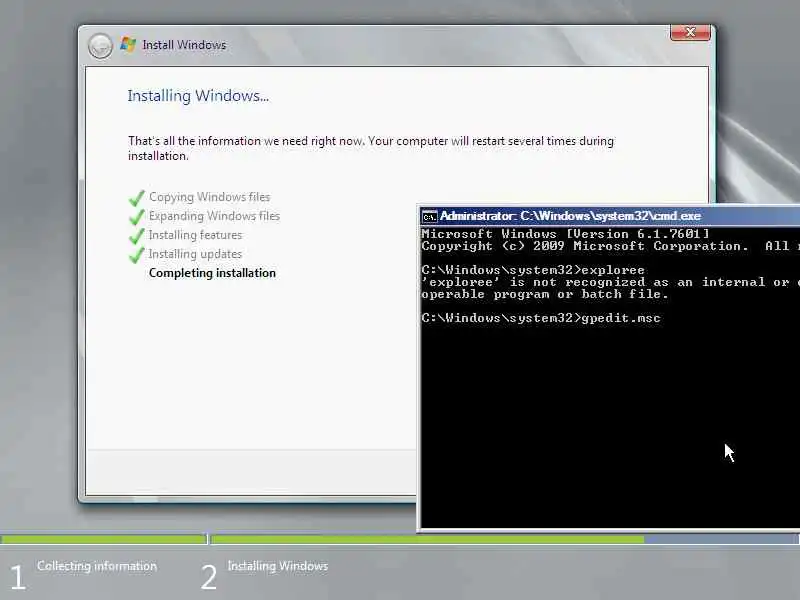Viewport: 800px width, 600px height.
Task: Click the checkmark next to Installing updates
Action: 137,254
